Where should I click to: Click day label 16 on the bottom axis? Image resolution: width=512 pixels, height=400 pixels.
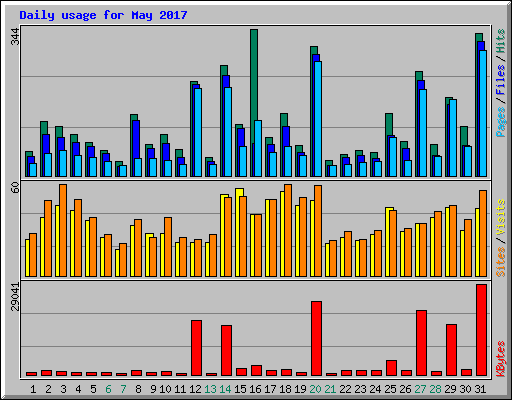pyautogui.click(x=255, y=389)
